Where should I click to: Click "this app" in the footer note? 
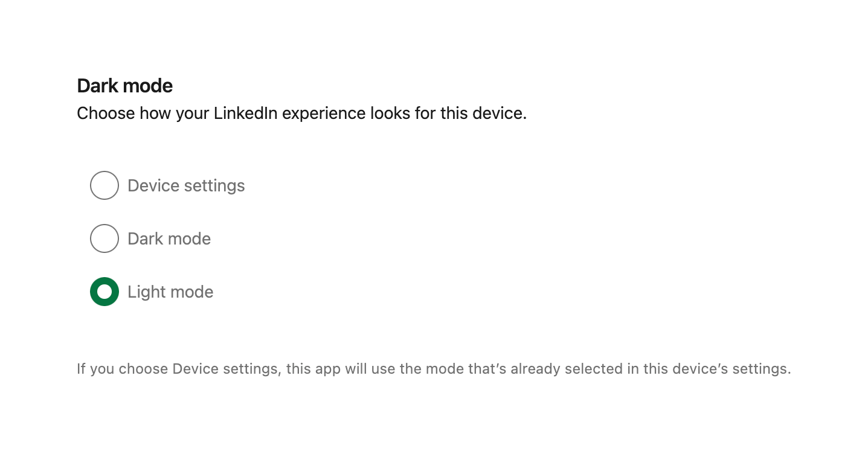(x=313, y=369)
